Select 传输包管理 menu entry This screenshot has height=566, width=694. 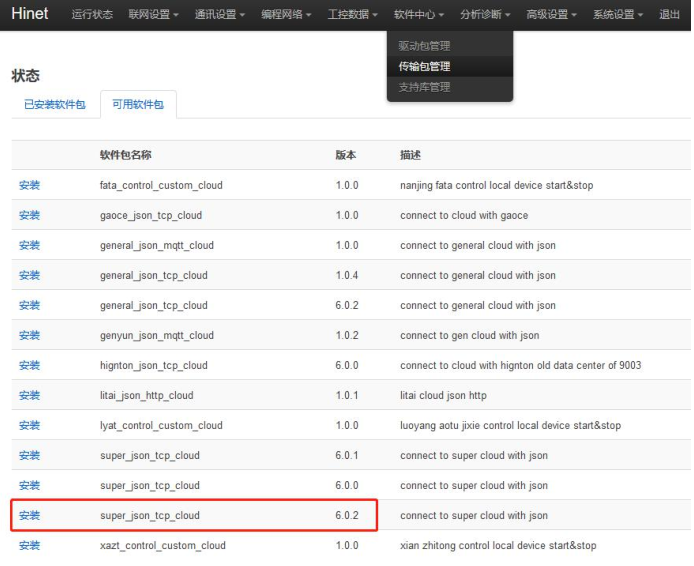coord(424,66)
